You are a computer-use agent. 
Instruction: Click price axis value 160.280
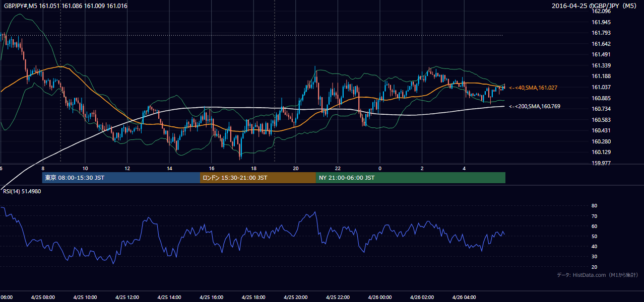[601, 141]
